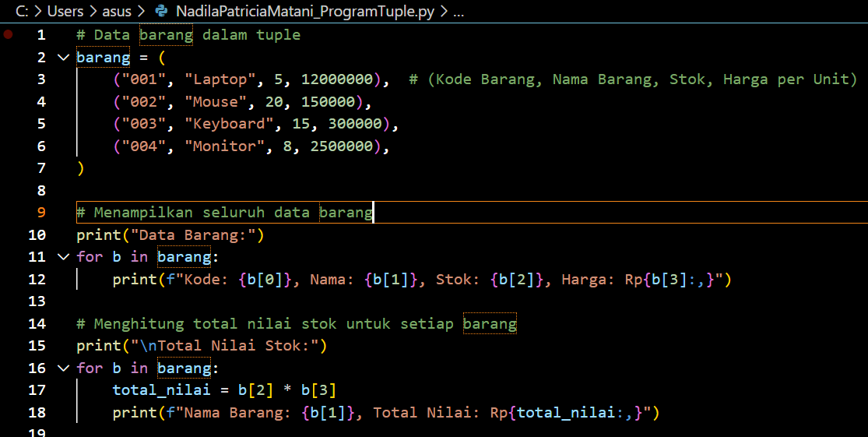The width and height of the screenshot is (868, 437).
Task: Collapse the barang tuple fold at line 2
Action: click(x=64, y=57)
